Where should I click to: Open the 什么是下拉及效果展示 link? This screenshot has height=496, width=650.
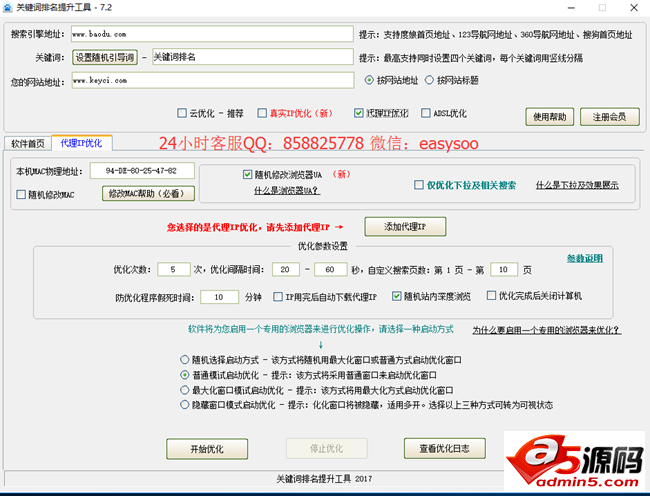577,185
